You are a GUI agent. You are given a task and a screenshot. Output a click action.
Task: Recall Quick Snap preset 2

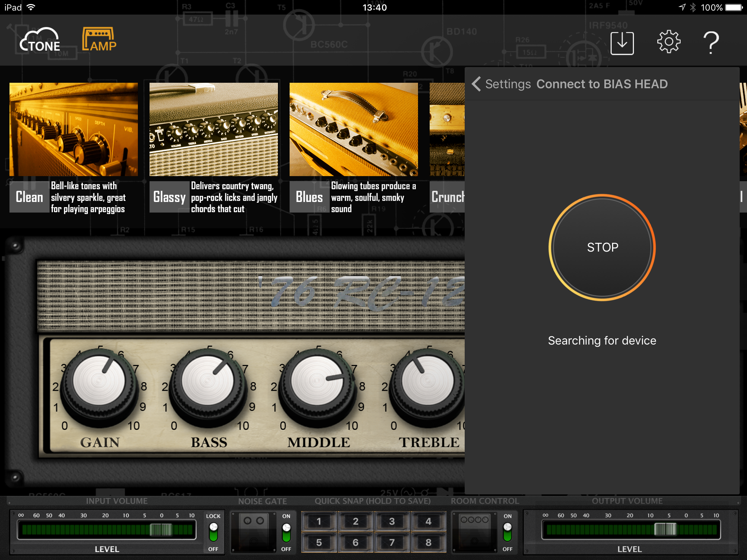(x=356, y=521)
